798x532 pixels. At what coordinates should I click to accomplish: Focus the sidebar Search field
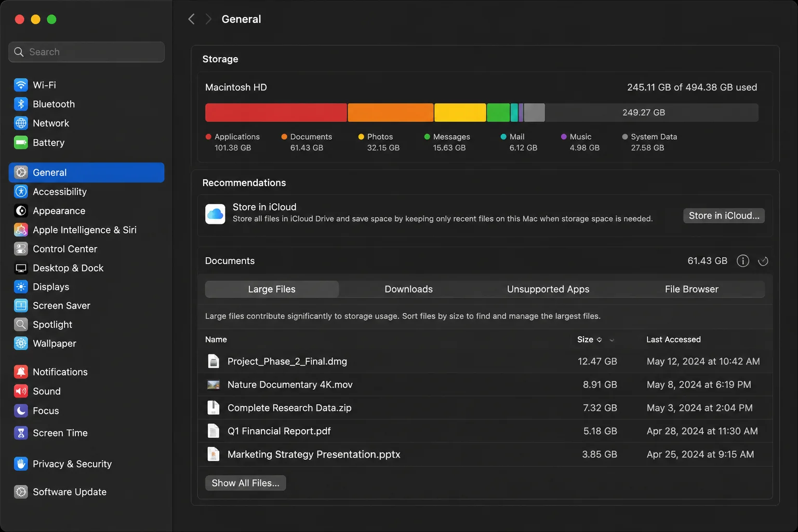(x=87, y=52)
